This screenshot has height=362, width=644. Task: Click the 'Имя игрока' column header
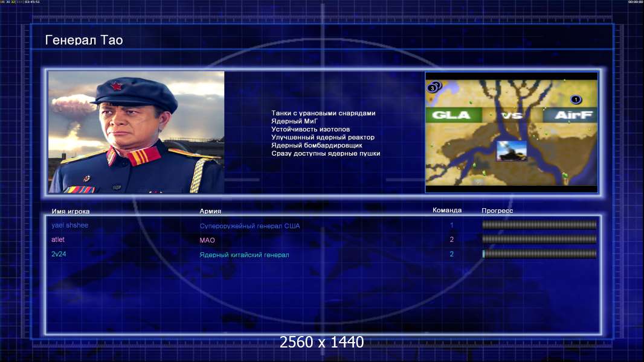pos(71,212)
